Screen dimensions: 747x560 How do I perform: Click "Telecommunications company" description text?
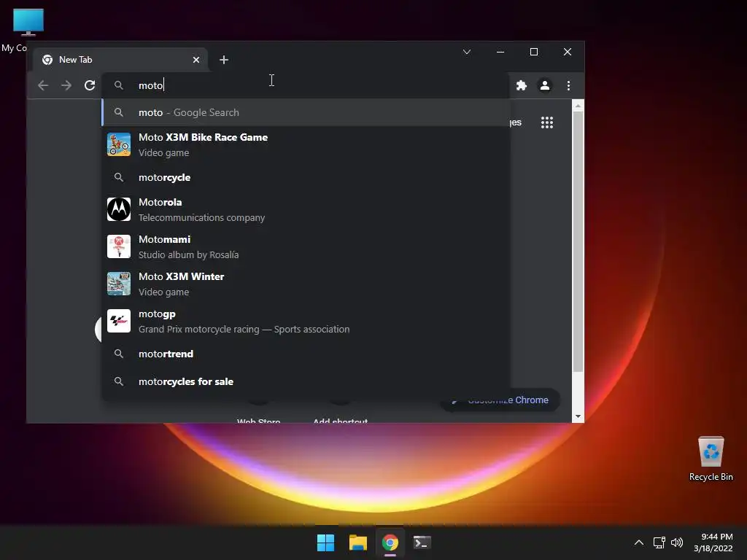click(x=201, y=217)
